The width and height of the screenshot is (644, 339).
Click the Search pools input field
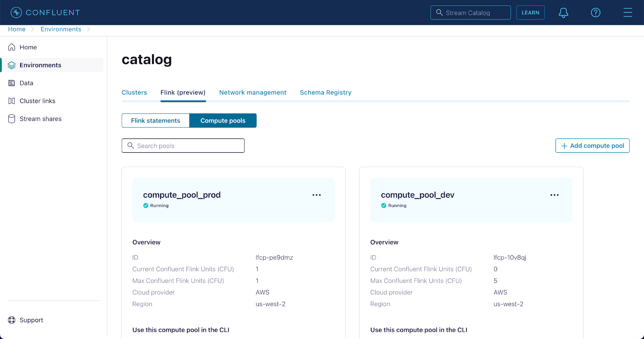tap(183, 146)
